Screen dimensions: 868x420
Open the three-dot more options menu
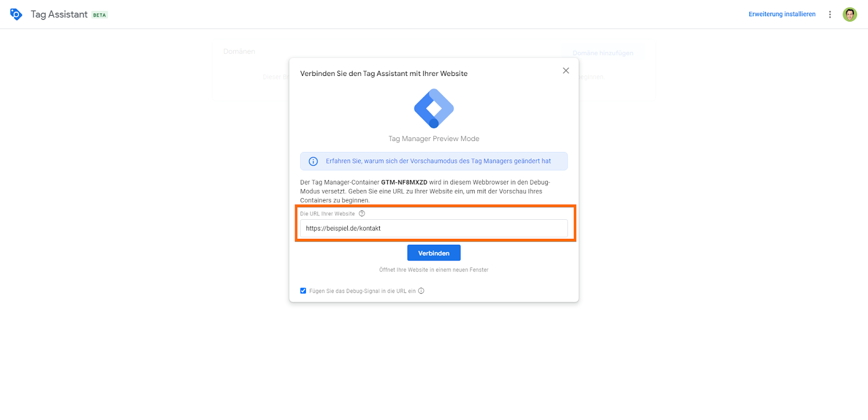pyautogui.click(x=829, y=15)
